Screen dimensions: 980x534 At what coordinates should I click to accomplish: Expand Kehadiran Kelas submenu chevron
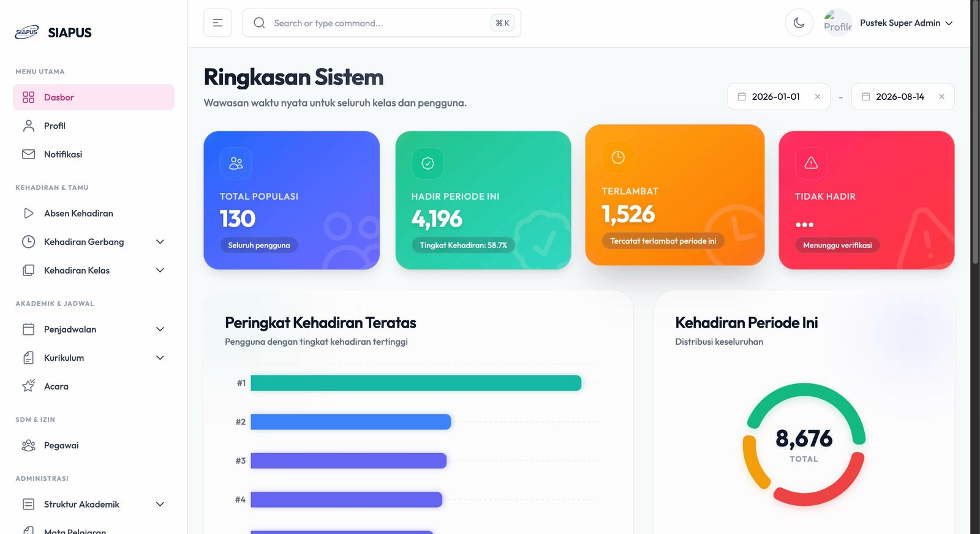coord(160,270)
